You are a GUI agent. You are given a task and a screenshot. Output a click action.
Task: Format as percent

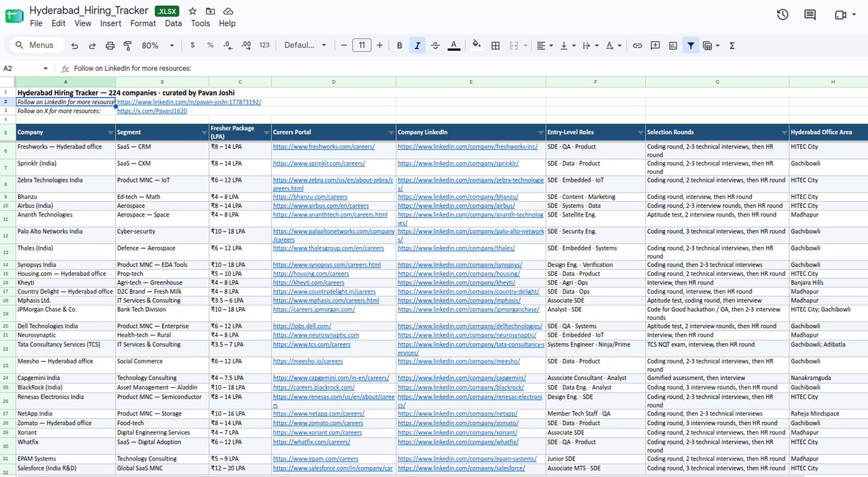coord(210,45)
